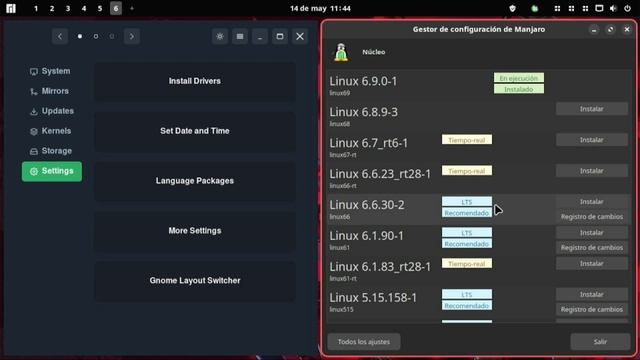This screenshot has width=640, height=360.
Task: Click Linux 6.8.9-3 kernel name
Action: [x=363, y=112]
